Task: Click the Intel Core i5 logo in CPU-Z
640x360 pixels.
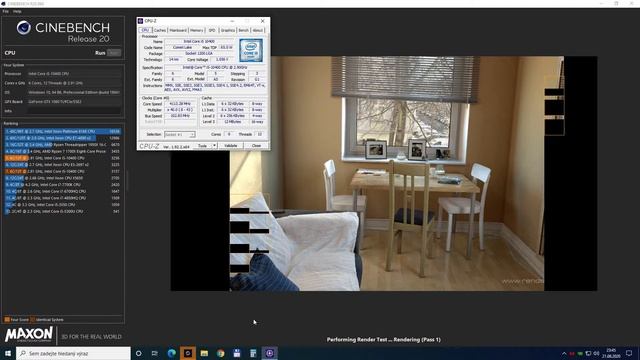Action: click(251, 51)
